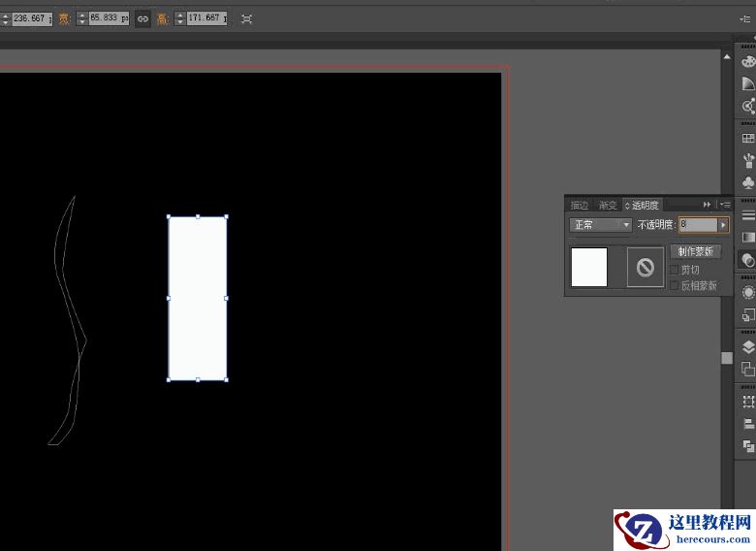Select the 透明度 (Transparency) tab
Viewport: 756px width, 551px height.
645,205
